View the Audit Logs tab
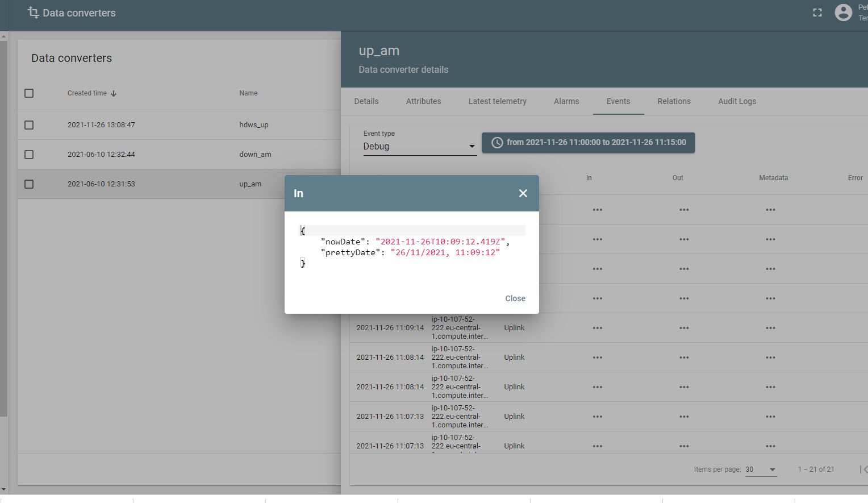Viewport: 868px width, 503px height. tap(737, 101)
